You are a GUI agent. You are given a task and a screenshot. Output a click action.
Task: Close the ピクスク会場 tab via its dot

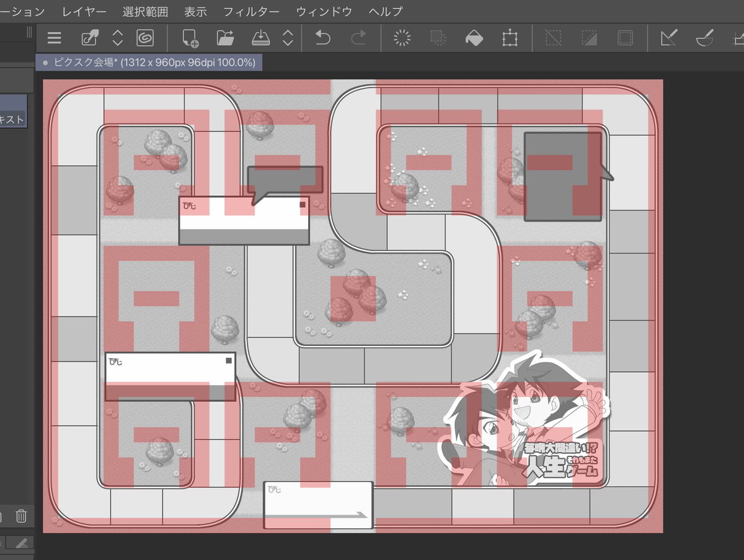46,63
